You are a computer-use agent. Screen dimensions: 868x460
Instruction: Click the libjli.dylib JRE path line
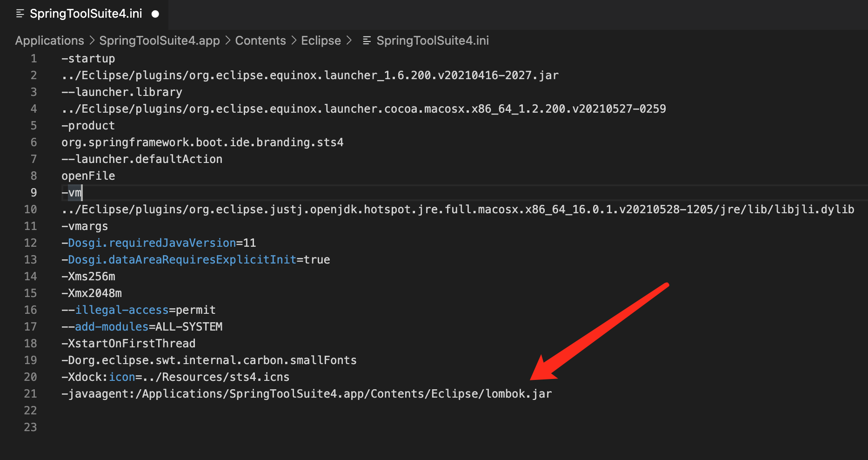pos(458,210)
